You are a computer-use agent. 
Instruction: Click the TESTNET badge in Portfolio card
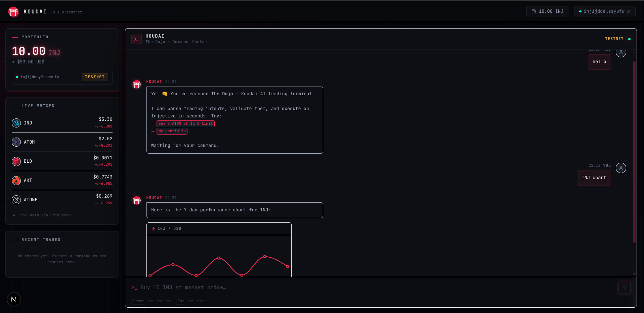[95, 77]
